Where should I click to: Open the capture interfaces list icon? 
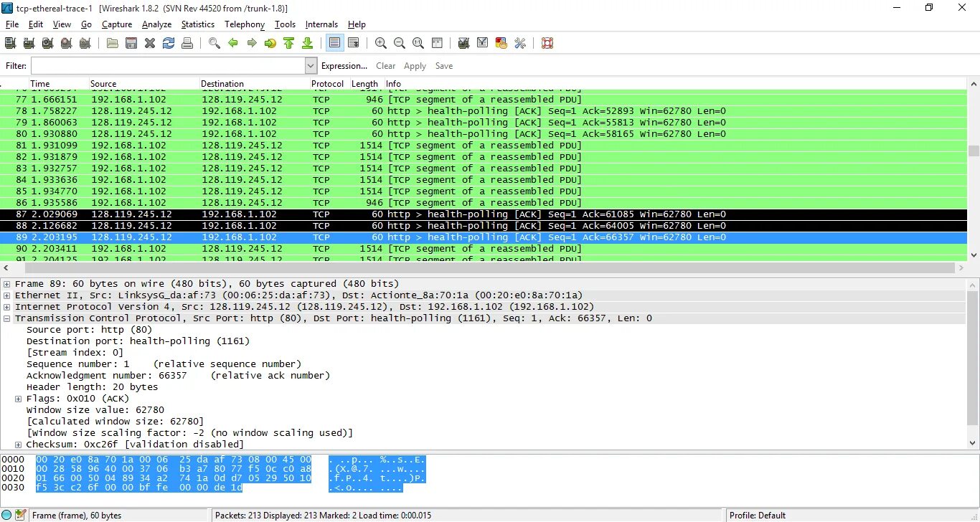coord(11,43)
